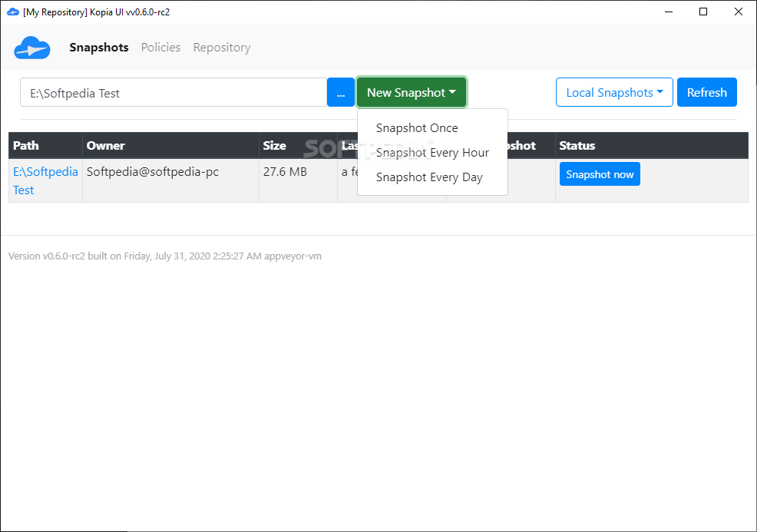
Task: Open the Local Snapshots dropdown
Action: tap(614, 91)
